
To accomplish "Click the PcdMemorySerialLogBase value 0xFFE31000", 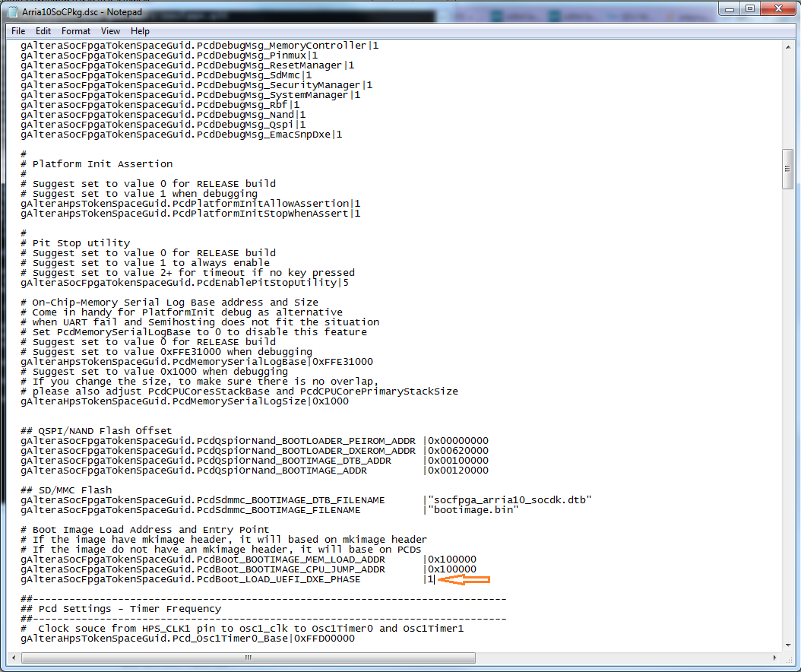I will [343, 362].
